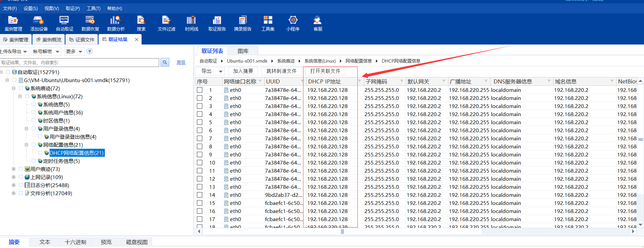Click the filter icon on DHCP IP地址 column
Viewport: 644px width, 248px height.
pos(359,81)
